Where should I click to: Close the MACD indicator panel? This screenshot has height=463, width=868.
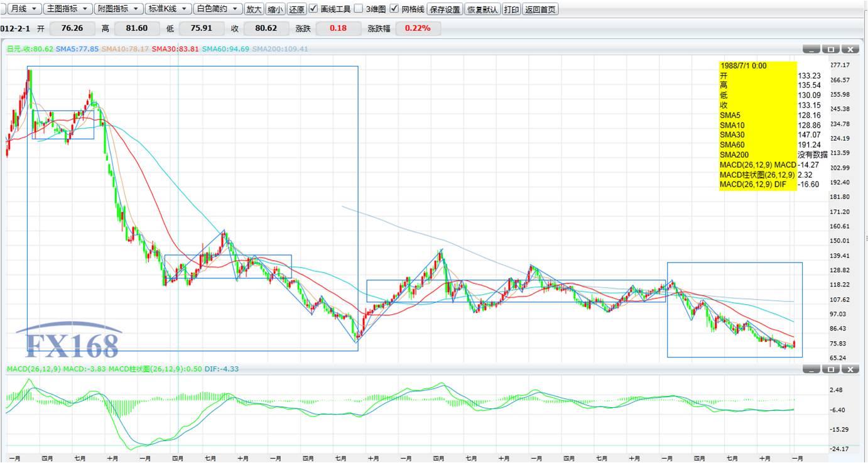pyautogui.click(x=850, y=369)
